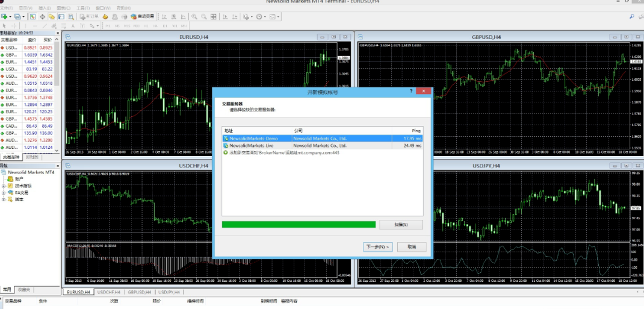Switch to the 即时图 tab in Market Watch
Viewport: 644px width, 309px height.
click(32, 157)
